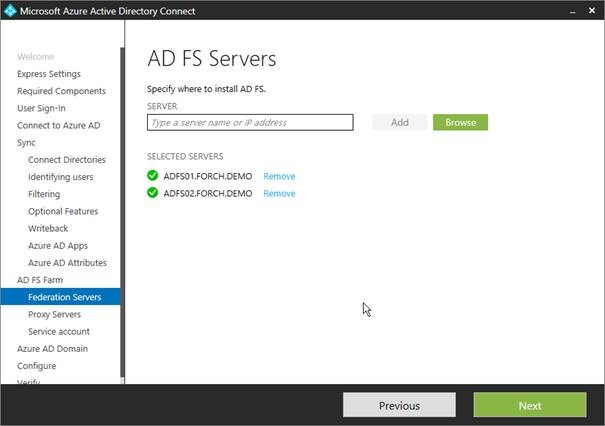Go to Proxy Servers step

(54, 314)
